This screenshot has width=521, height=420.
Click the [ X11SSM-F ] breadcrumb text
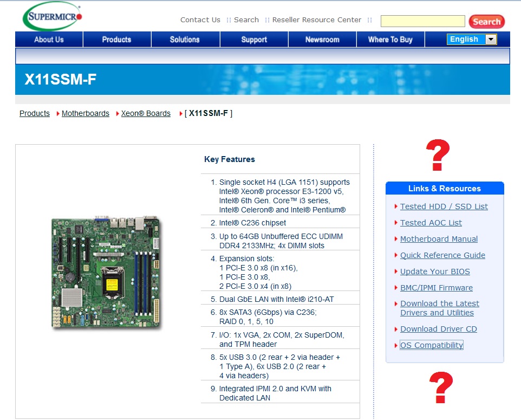click(209, 113)
